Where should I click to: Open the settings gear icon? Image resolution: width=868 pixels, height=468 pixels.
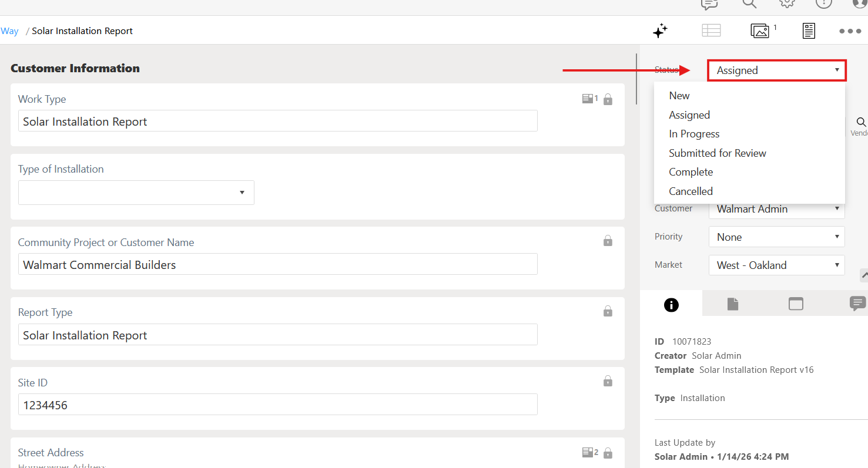point(787,5)
